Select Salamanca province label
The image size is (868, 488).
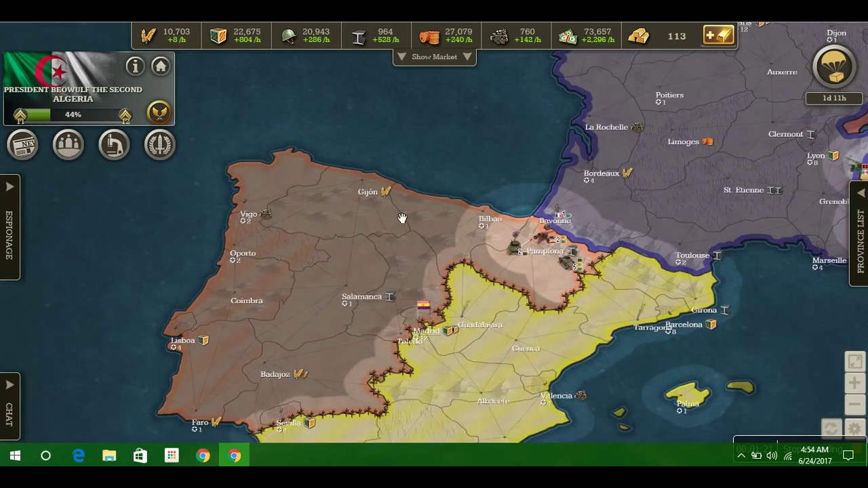coord(361,296)
